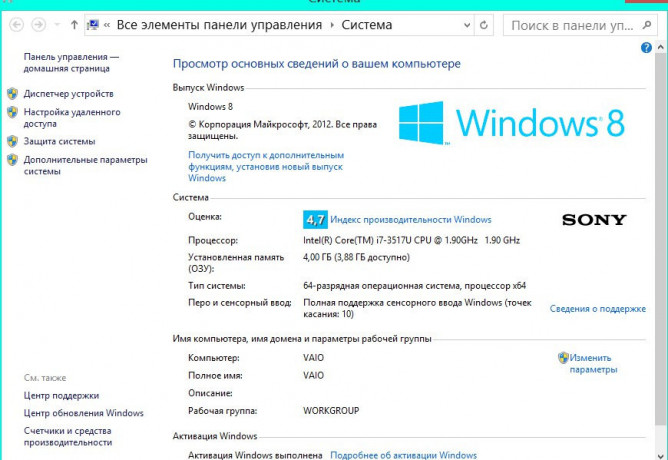Screen dimensions: 668x460
Task: Open Индекс производительности Windows link
Action: click(411, 220)
